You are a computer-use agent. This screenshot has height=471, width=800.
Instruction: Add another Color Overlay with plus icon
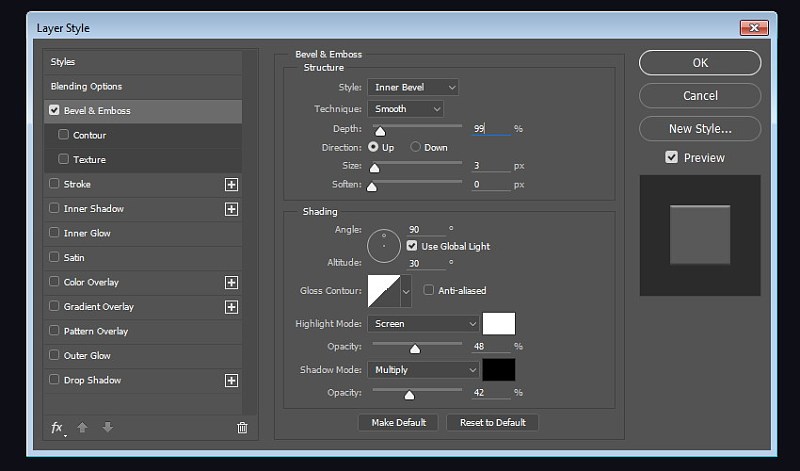point(231,282)
